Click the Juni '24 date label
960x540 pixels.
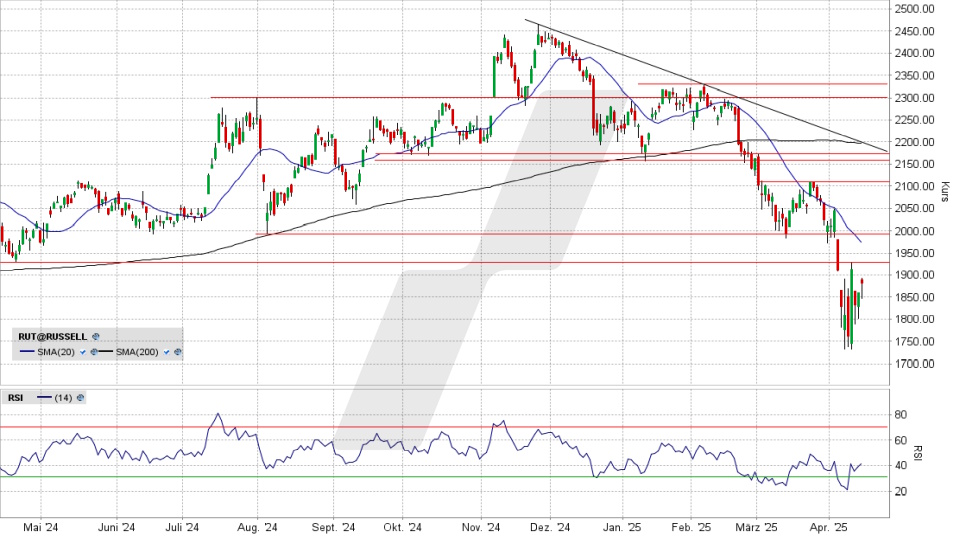pyautogui.click(x=116, y=527)
